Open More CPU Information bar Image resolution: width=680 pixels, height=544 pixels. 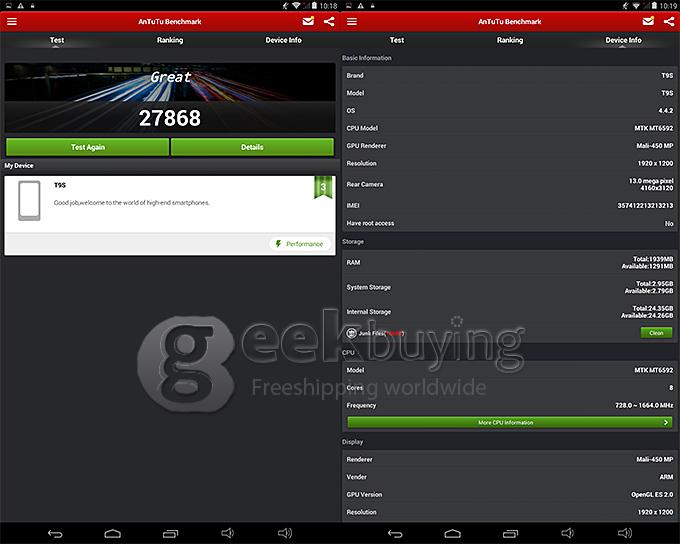[x=510, y=423]
